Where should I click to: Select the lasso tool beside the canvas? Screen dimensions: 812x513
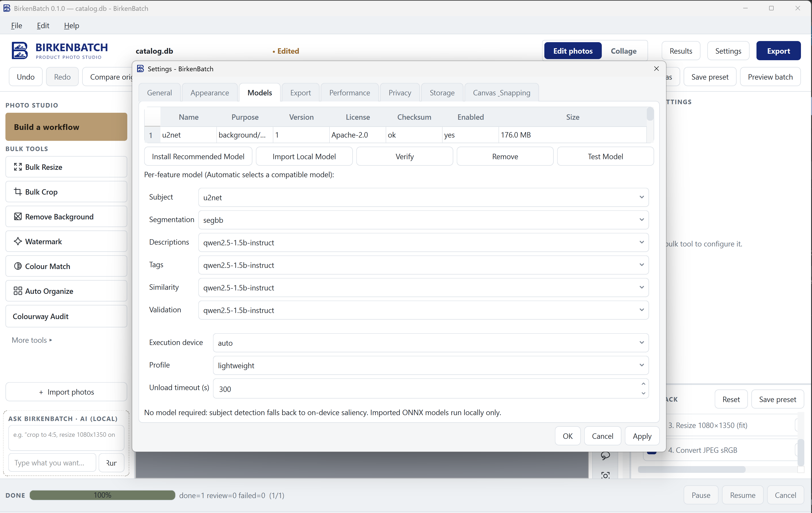point(605,456)
